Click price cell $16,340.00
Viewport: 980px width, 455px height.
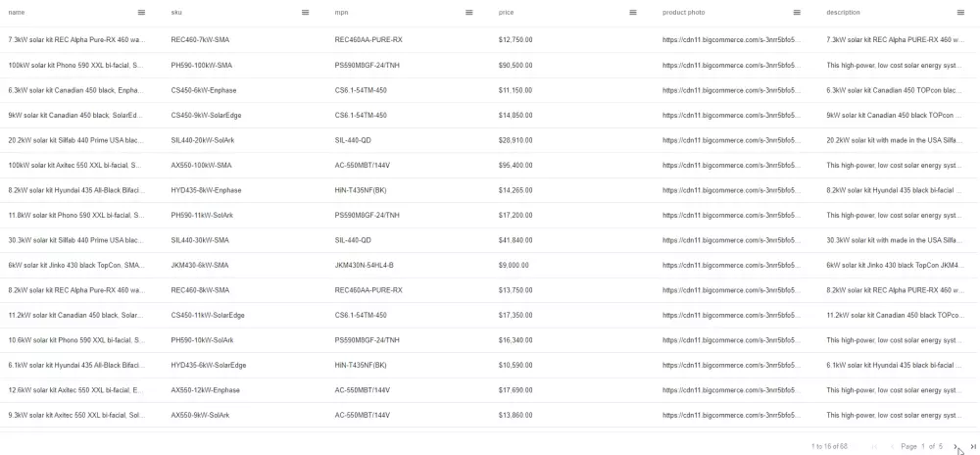coord(515,340)
